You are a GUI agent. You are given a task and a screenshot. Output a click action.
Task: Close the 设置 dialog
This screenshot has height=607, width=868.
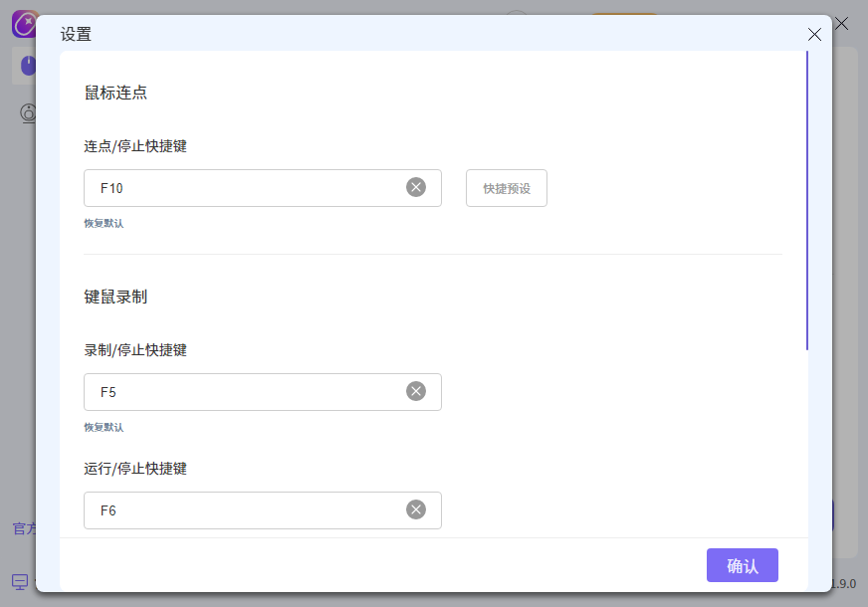[x=814, y=34]
